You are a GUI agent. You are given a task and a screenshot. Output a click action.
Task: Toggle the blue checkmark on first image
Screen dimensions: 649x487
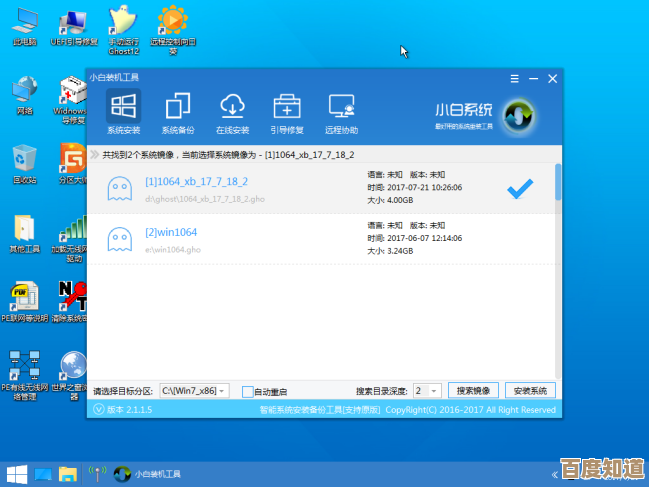click(x=520, y=187)
